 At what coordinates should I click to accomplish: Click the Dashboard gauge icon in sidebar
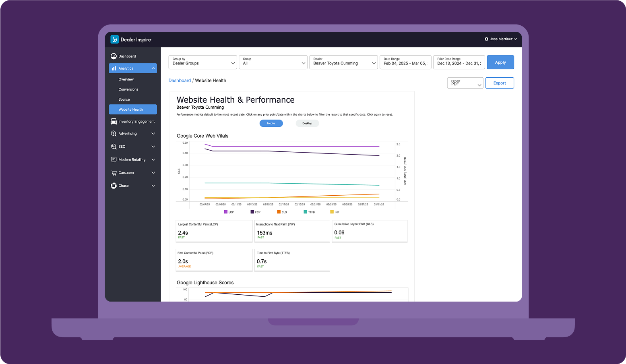114,56
